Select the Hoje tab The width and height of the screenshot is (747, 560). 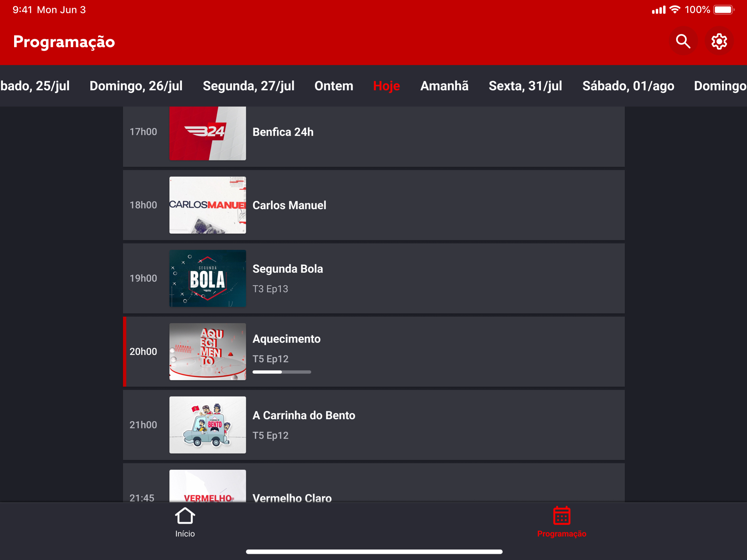click(x=386, y=86)
